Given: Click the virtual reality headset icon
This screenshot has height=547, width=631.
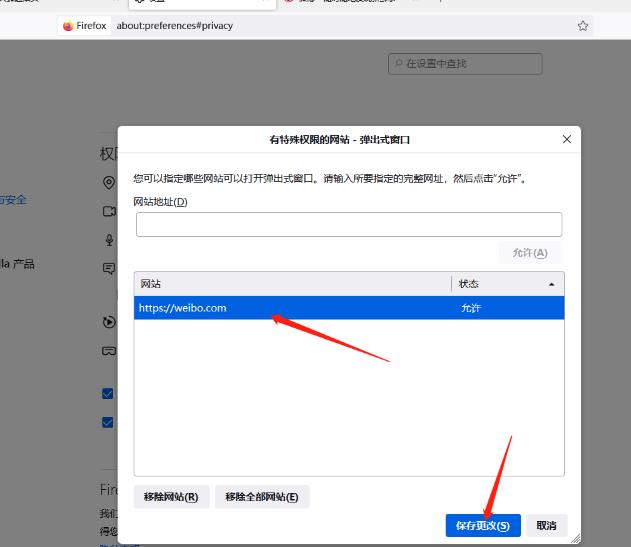Looking at the screenshot, I should pyautogui.click(x=109, y=351).
